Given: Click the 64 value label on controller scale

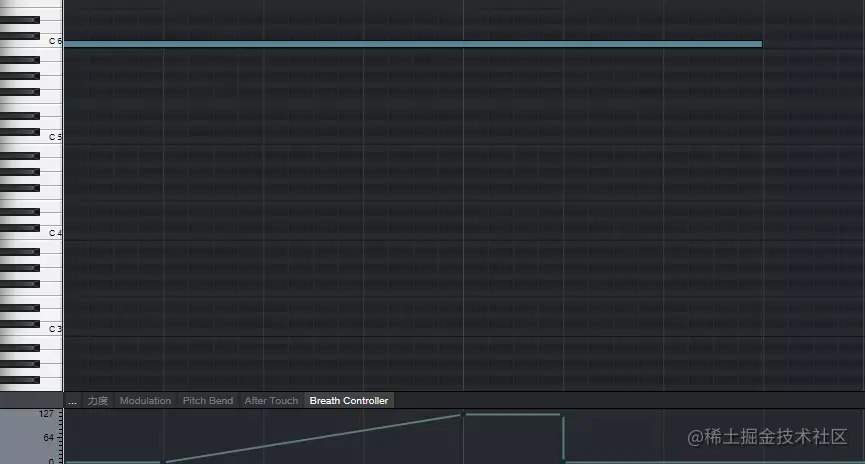Looking at the screenshot, I should (49, 438).
